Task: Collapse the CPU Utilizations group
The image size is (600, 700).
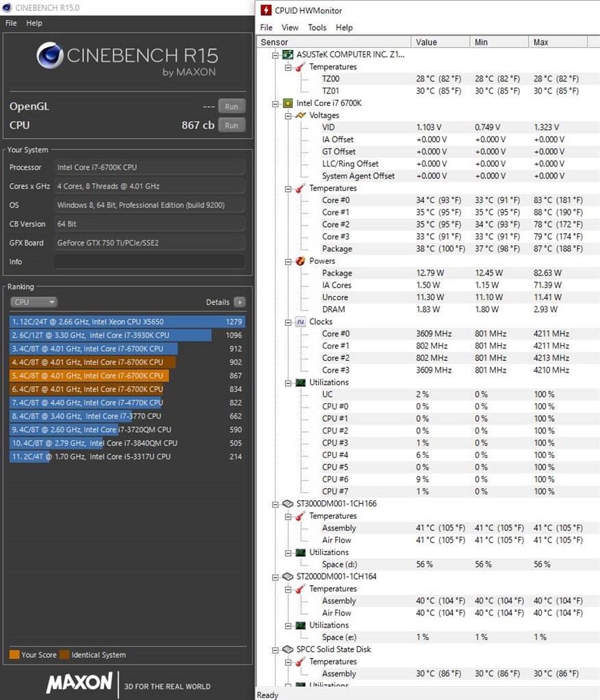Action: tap(288, 383)
